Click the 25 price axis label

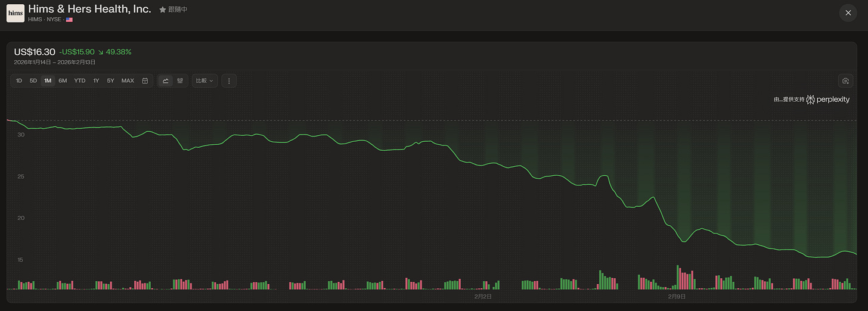coord(21,176)
